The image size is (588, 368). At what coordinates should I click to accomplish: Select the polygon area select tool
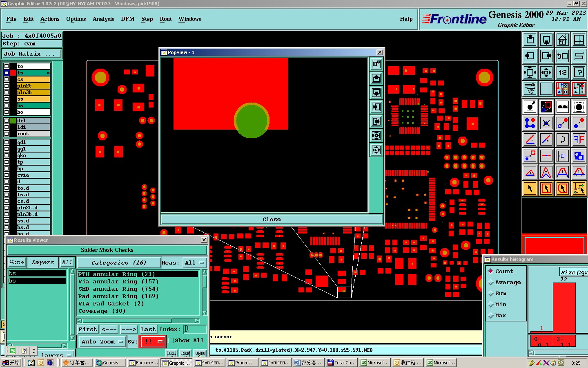click(x=563, y=188)
